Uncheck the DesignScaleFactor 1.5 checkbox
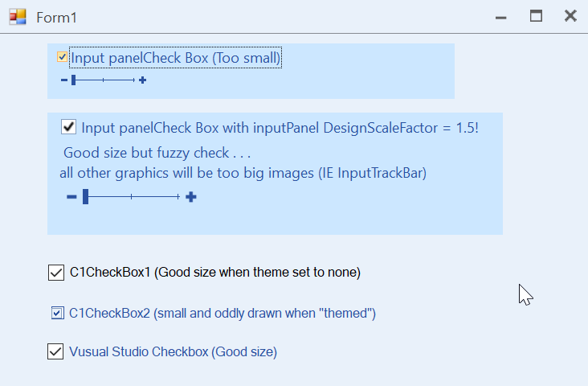Viewport: 588px width, 386px height. pyautogui.click(x=68, y=127)
